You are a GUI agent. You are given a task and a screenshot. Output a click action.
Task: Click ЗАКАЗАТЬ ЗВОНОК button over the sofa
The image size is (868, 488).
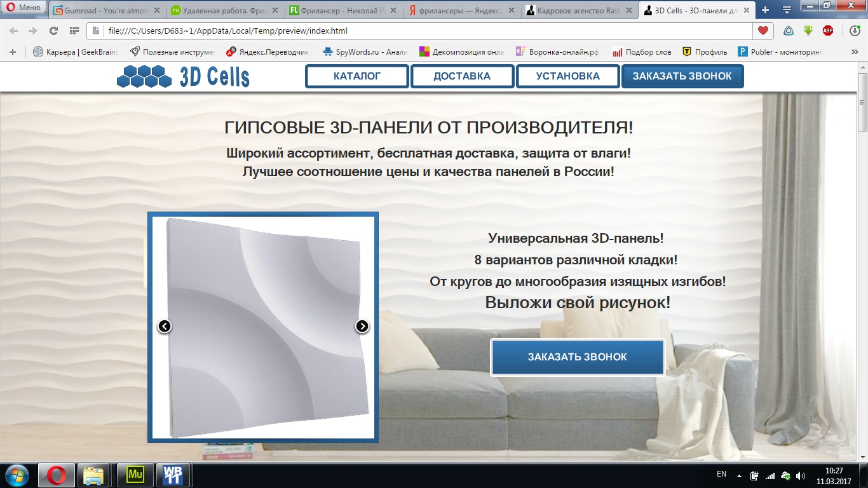coord(577,357)
